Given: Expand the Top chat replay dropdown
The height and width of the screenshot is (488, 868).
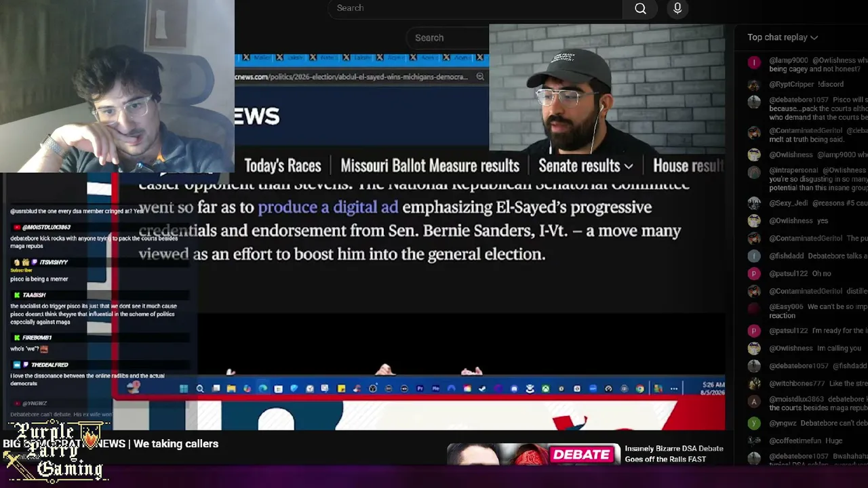Looking at the screenshot, I should (783, 37).
